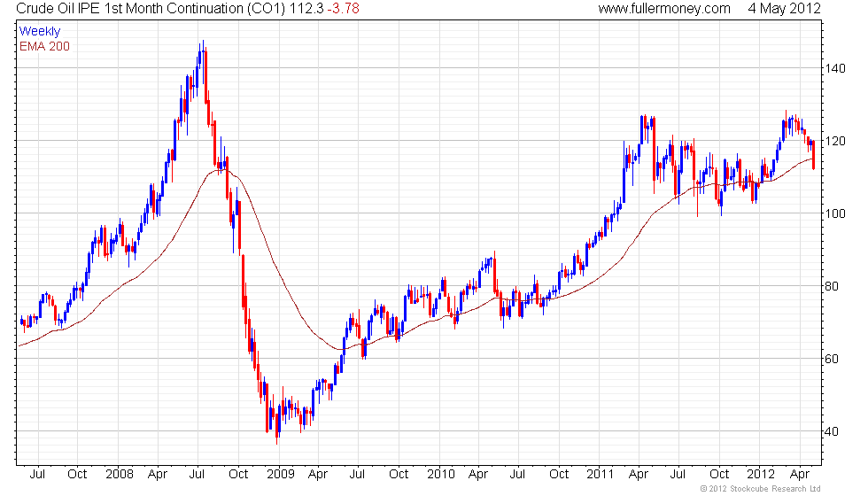Click the Apr label following 2012
The height and width of the screenshot is (496, 868).
point(800,475)
